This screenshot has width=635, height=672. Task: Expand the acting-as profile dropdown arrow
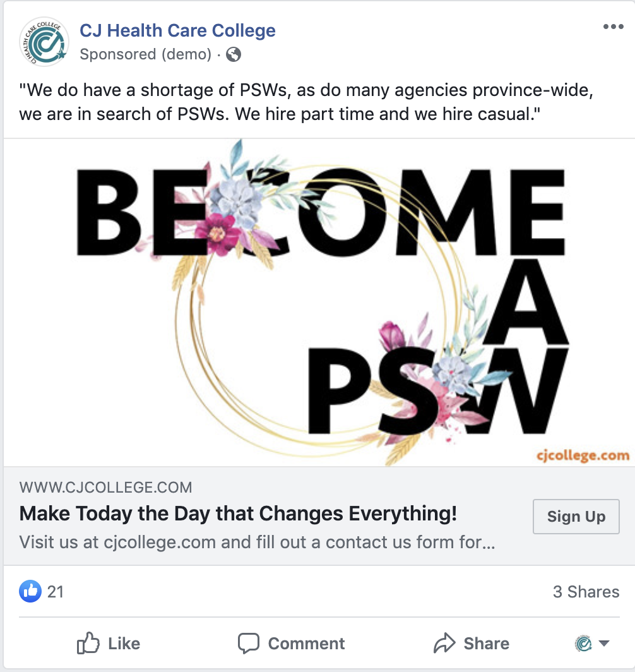coord(603,644)
